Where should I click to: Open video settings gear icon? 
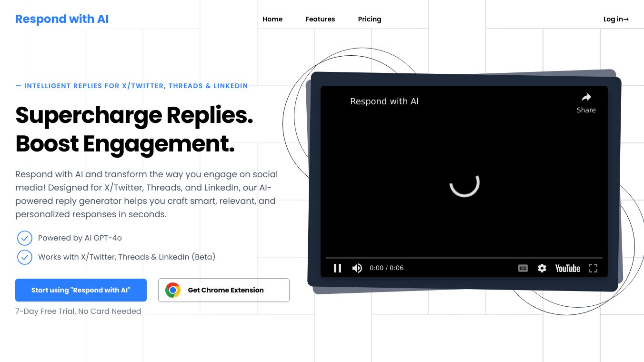coord(542,268)
